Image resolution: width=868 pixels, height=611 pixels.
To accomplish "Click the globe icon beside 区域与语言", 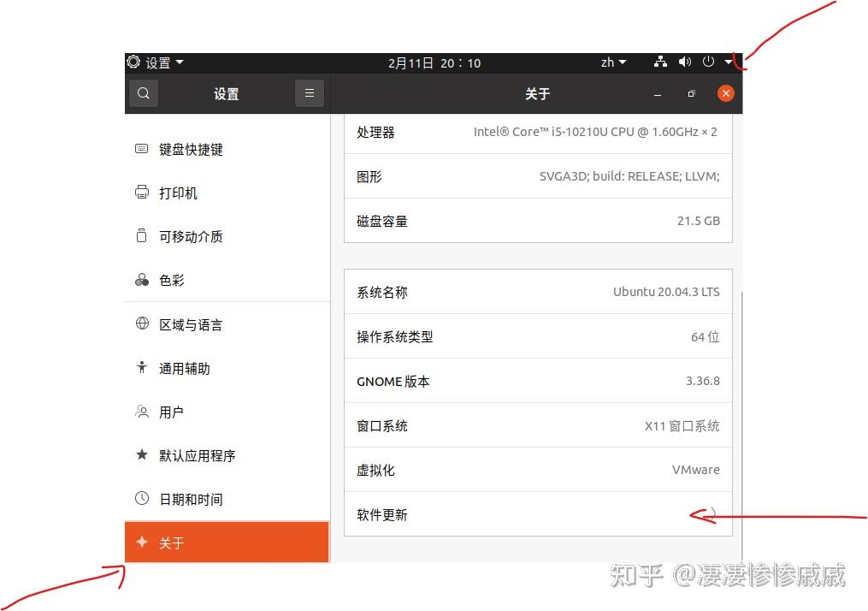I will coord(141,323).
